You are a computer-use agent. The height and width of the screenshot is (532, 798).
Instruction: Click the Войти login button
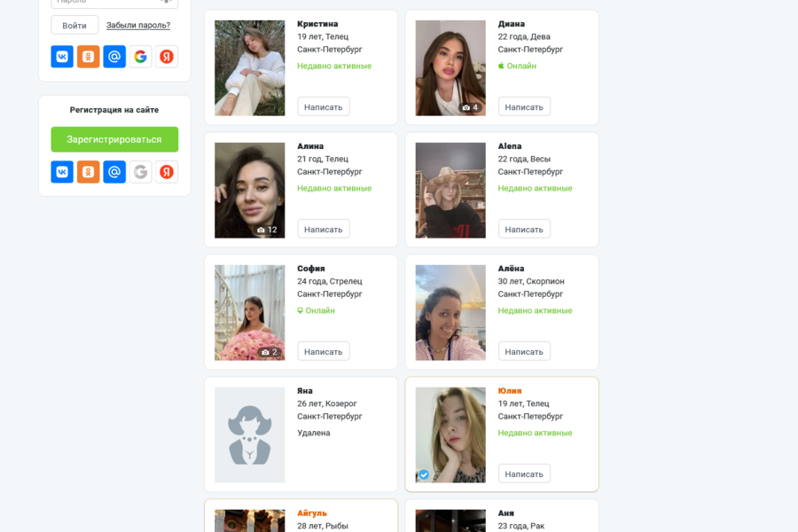pyautogui.click(x=74, y=26)
